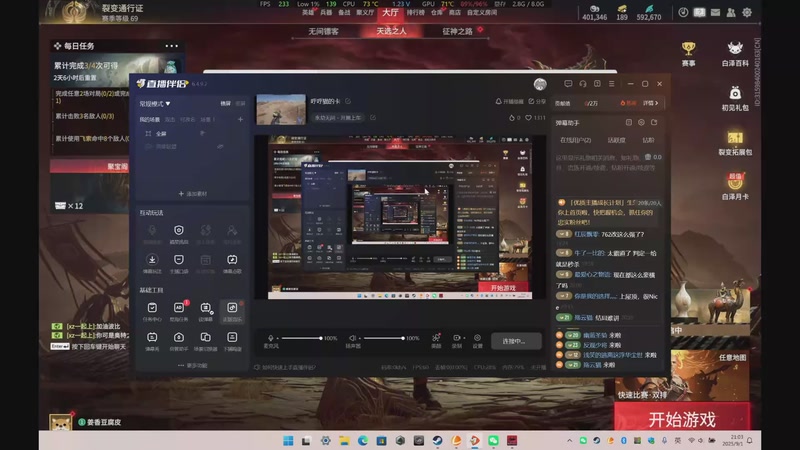
Task: Click 添加素材 add source button
Action: (x=192, y=194)
